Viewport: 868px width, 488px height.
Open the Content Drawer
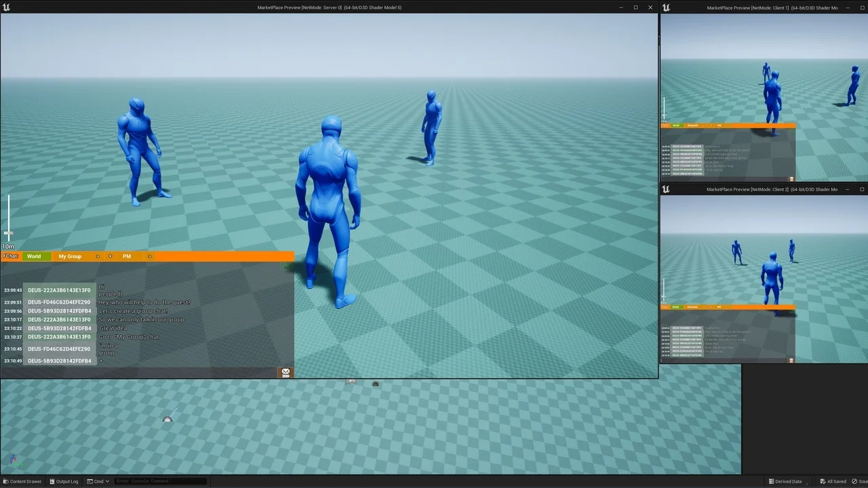click(x=22, y=481)
